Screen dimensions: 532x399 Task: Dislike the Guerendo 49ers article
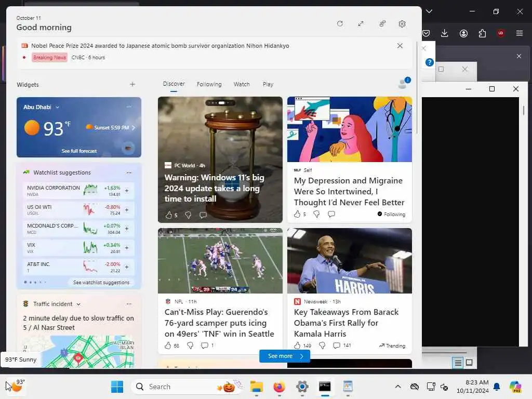click(190, 345)
